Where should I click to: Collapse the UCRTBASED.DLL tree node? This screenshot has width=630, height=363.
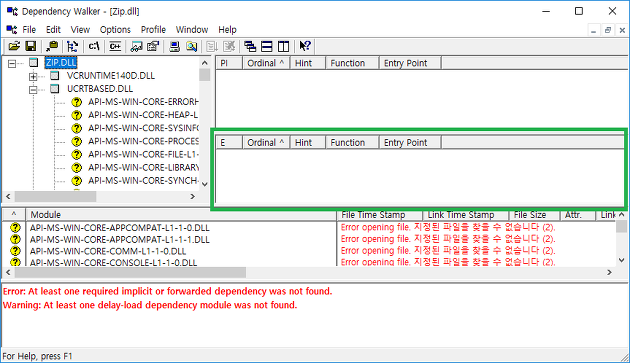(x=33, y=89)
